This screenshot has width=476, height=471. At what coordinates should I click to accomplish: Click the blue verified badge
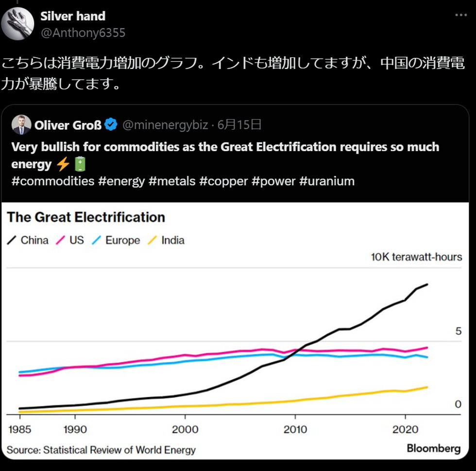click(111, 125)
